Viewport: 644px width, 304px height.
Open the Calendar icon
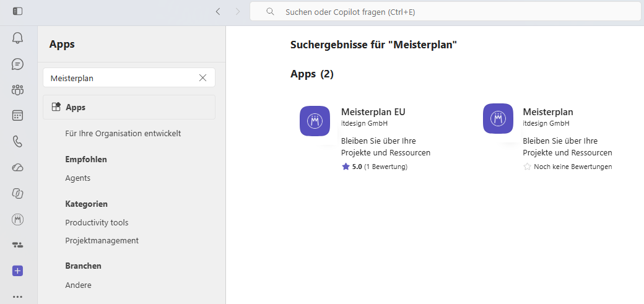[18, 116]
